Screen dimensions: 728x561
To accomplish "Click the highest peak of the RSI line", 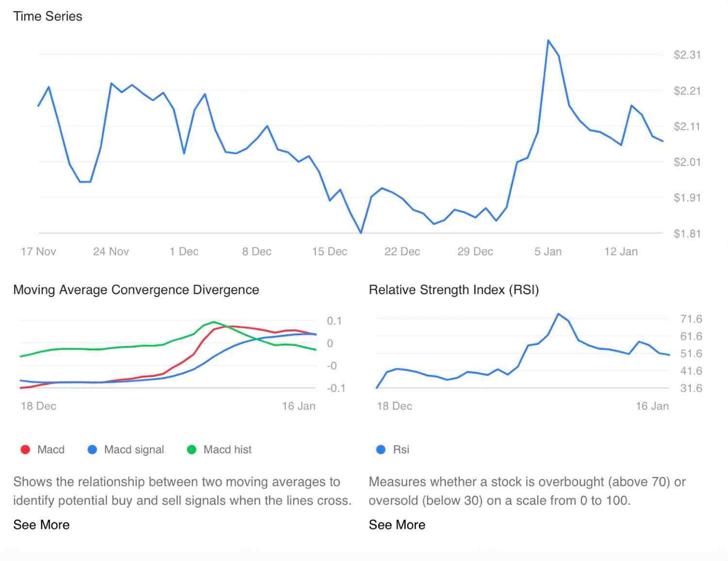I will tap(559, 314).
